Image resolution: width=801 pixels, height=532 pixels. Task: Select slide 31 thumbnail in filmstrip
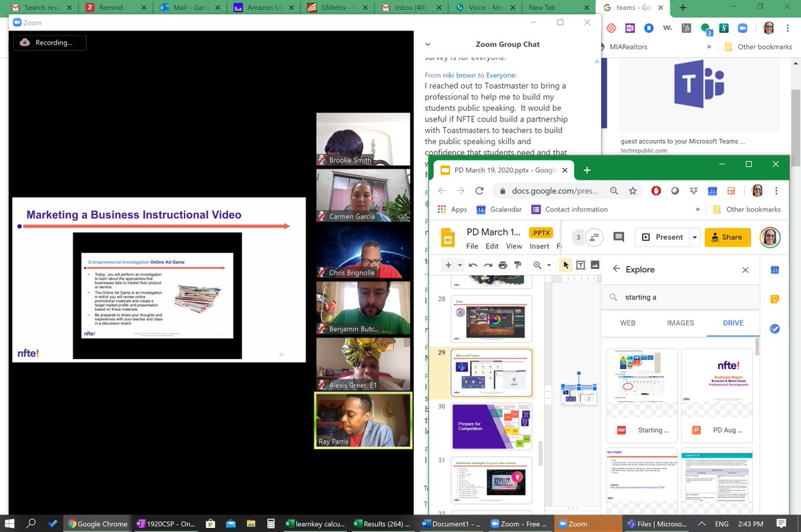pos(491,481)
